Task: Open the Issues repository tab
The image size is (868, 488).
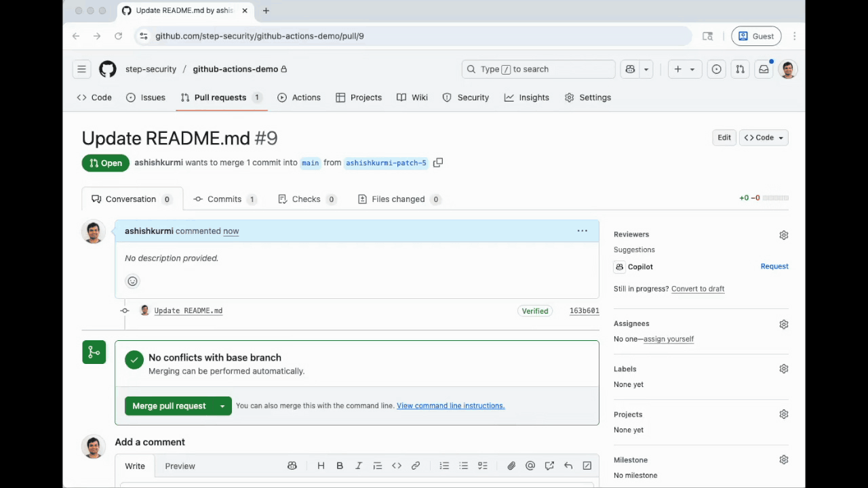Action: pyautogui.click(x=146, y=98)
